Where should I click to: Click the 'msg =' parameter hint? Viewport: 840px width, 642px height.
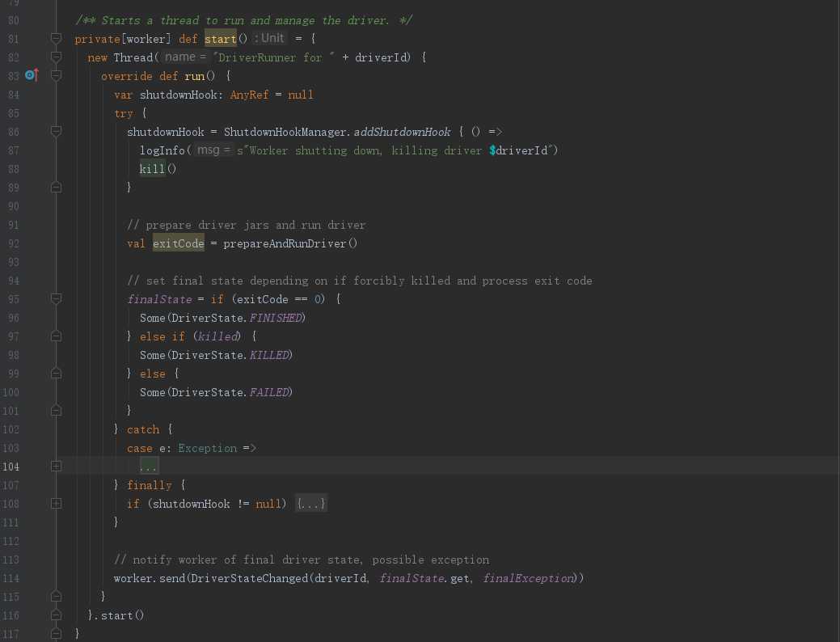(213, 150)
